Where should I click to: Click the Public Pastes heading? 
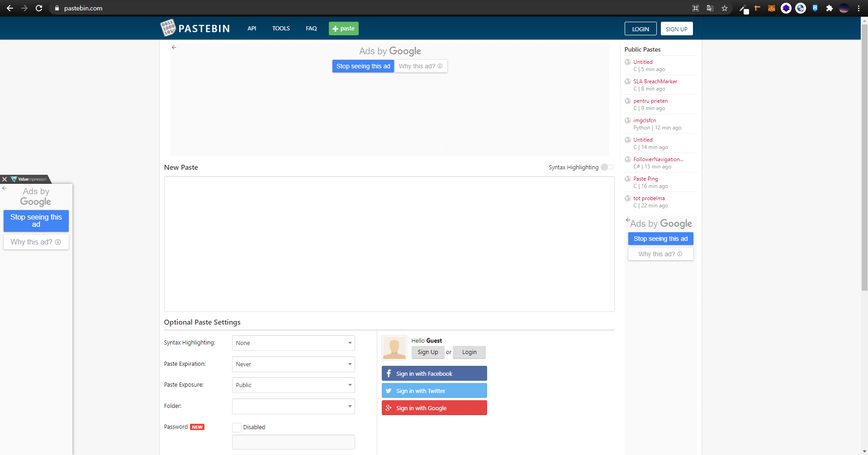(642, 49)
